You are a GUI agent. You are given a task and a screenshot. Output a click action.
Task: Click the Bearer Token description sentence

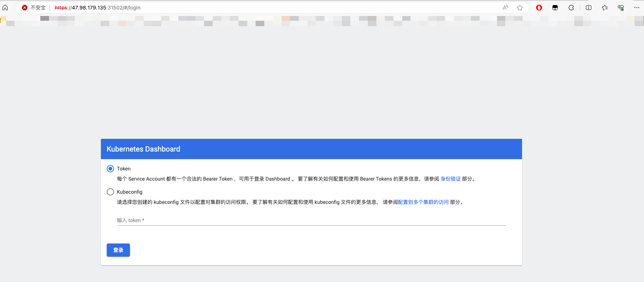coord(297,179)
